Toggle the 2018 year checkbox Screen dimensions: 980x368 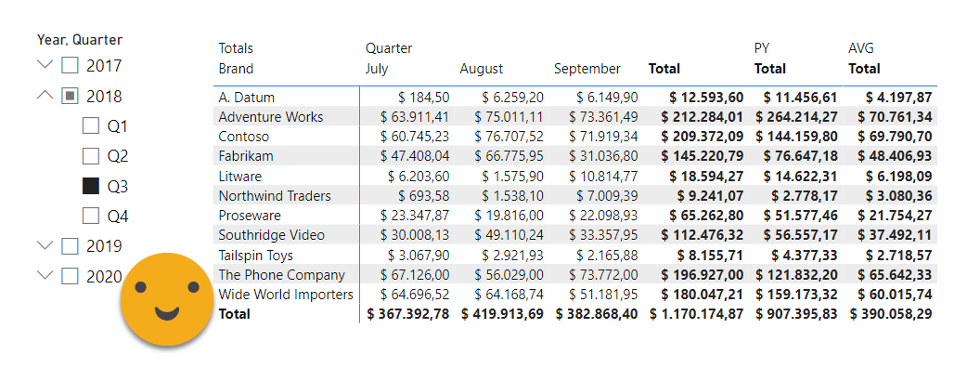click(70, 97)
